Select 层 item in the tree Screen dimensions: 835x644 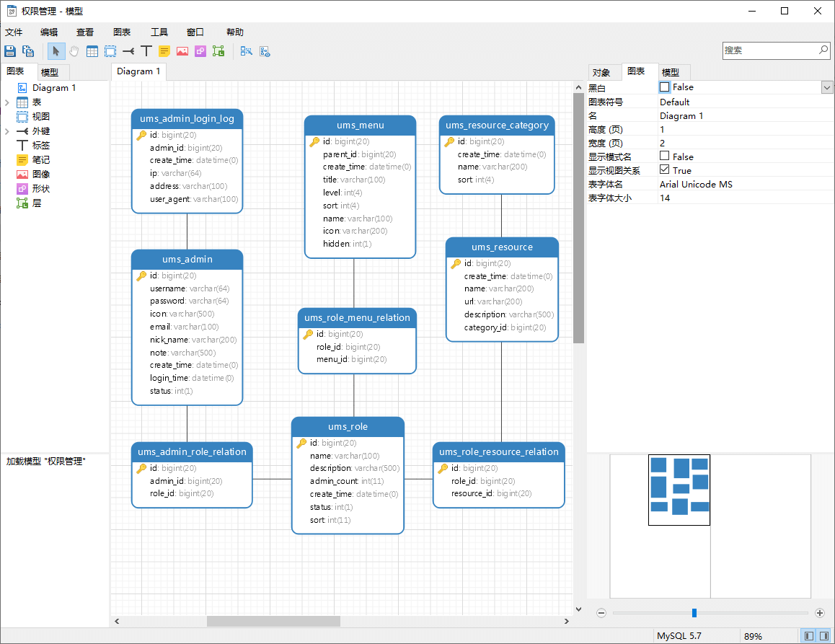(37, 203)
